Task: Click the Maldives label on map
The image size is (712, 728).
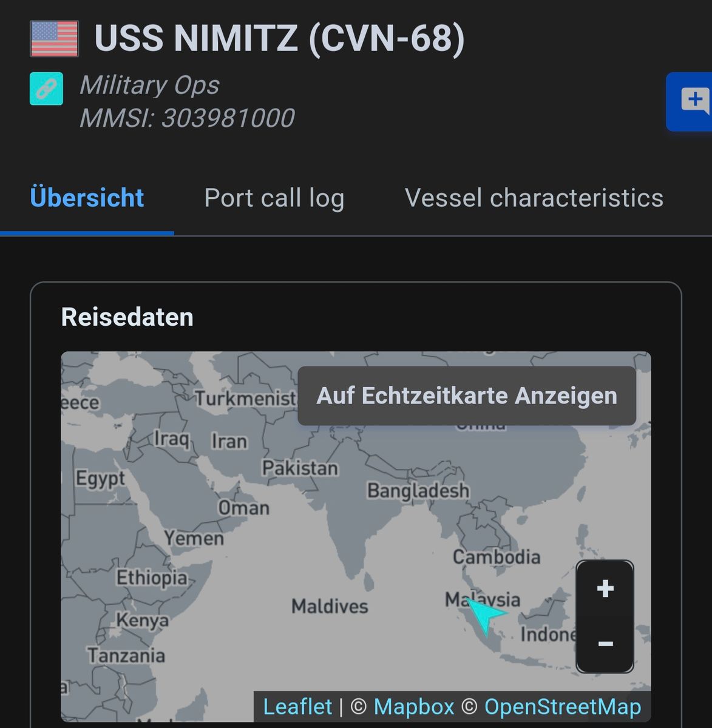Action: click(x=330, y=606)
